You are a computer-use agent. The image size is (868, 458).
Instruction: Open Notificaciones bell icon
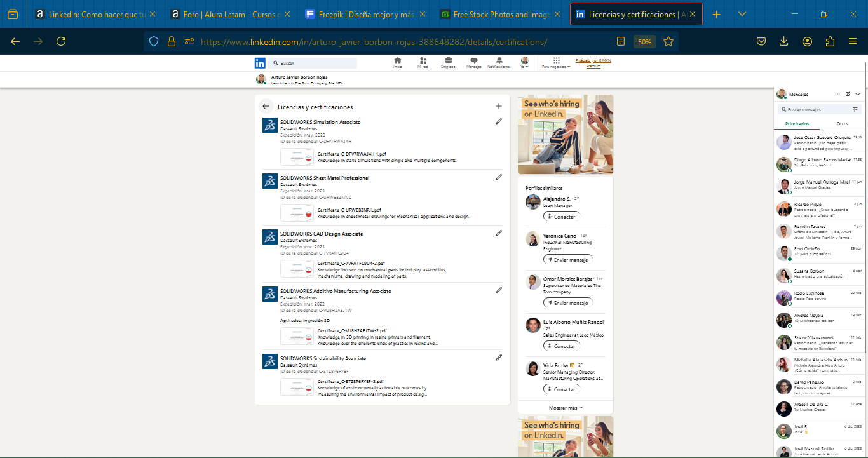click(x=499, y=62)
